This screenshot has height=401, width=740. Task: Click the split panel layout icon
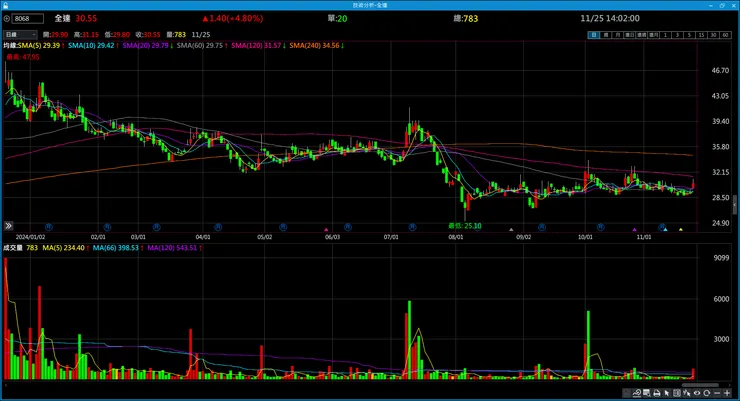677,393
